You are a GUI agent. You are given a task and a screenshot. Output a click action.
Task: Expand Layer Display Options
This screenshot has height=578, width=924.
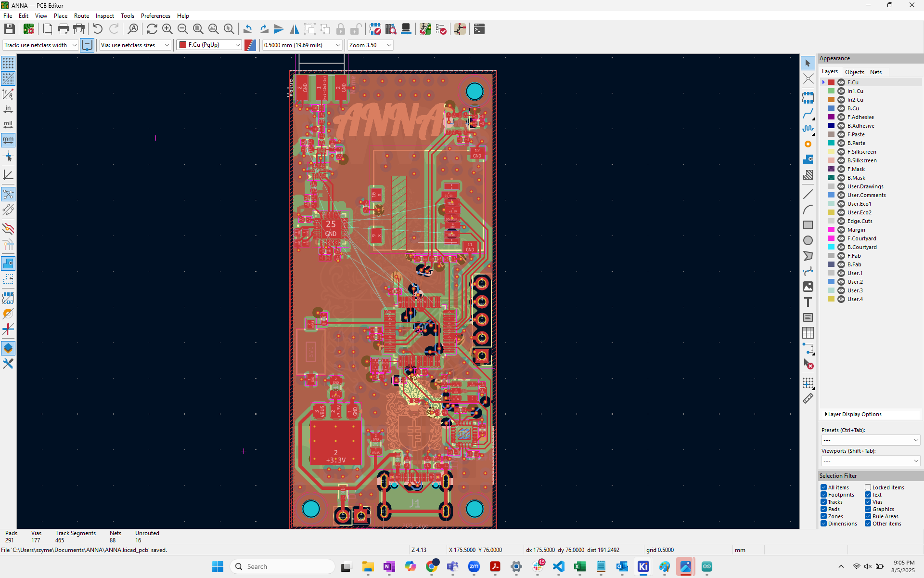click(854, 414)
